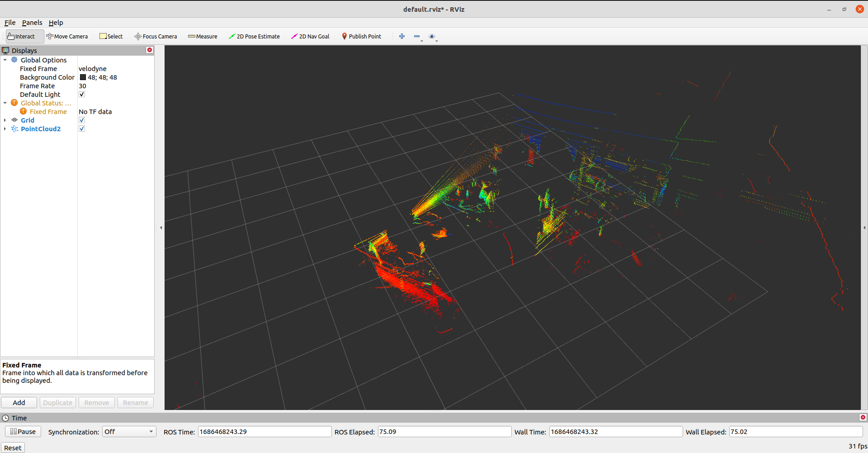Click the Time panel clock icon
The height and width of the screenshot is (453, 868).
pos(5,418)
